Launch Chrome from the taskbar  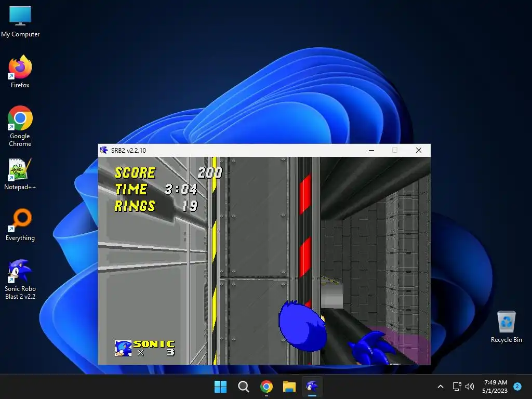pos(267,387)
